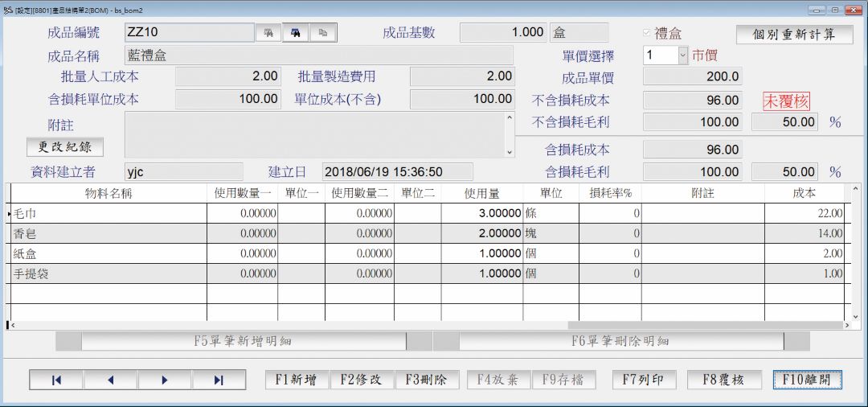
Task: Click F1新增 to add record
Action: (297, 380)
